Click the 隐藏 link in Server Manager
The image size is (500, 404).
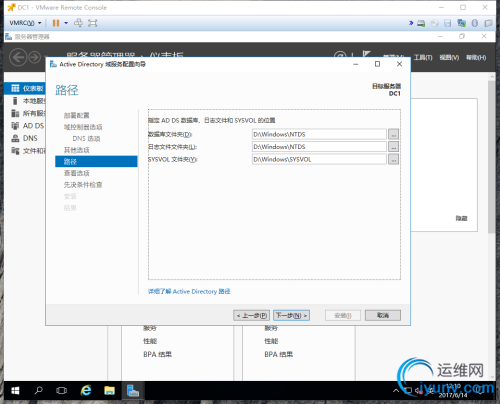(x=461, y=218)
